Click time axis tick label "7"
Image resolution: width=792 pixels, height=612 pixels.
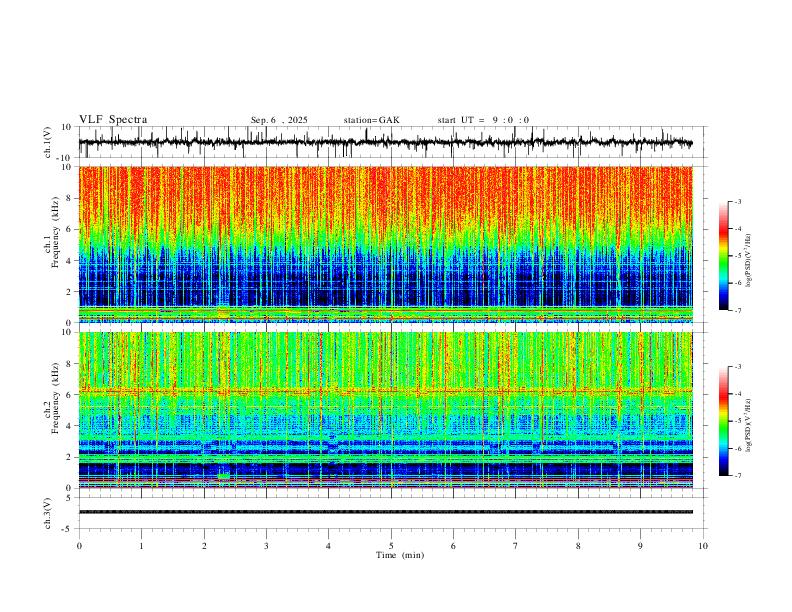pos(516,546)
